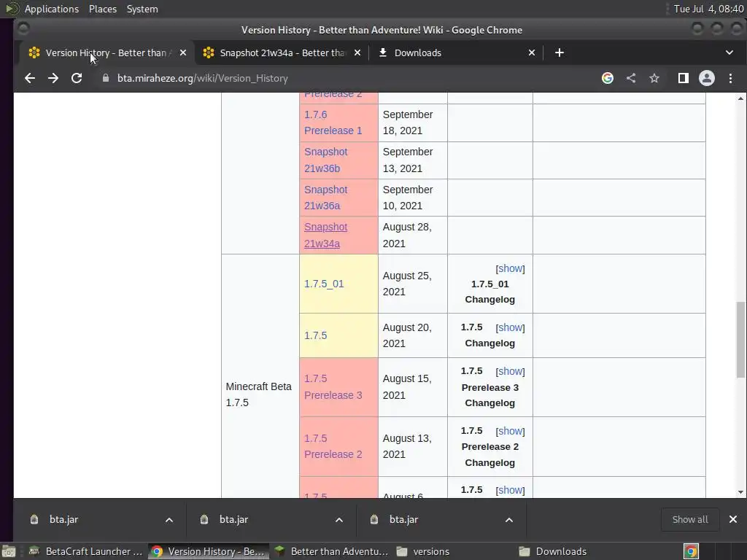Select the 'September 18, 2021' date cell
The image size is (747, 560).
point(413,122)
